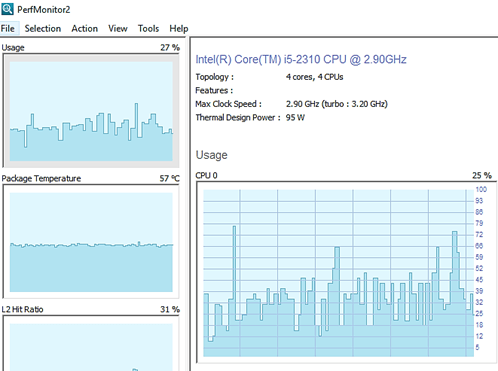Click the CPU 0 graph label
Image resolution: width=498 pixels, height=371 pixels.
(x=206, y=175)
